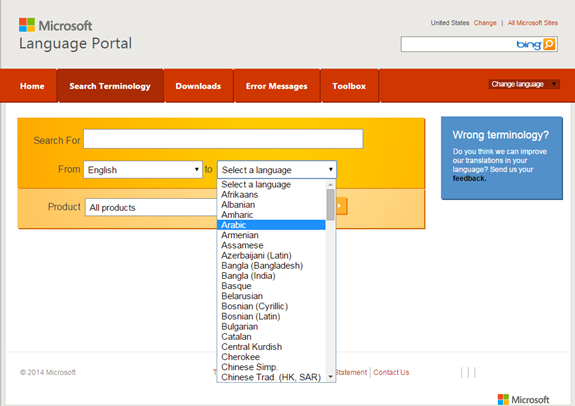Click the language list scroll up arrow
Viewport: 575px width, 406px height.
330,184
